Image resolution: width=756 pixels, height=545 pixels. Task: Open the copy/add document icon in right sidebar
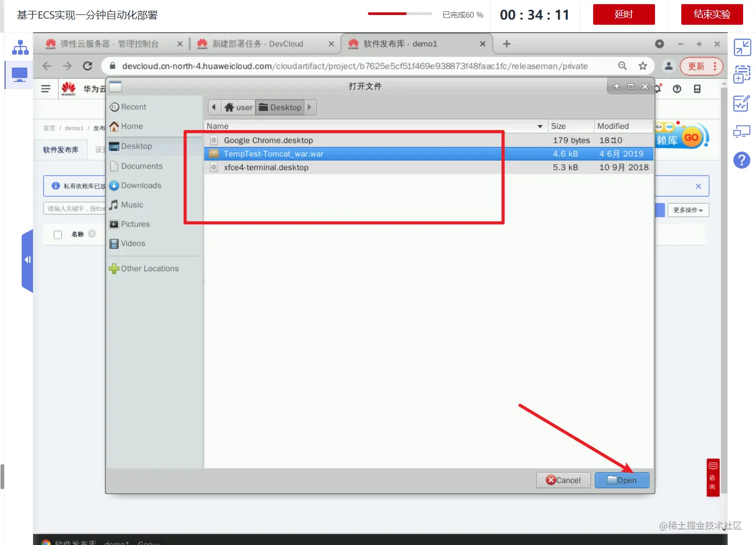click(742, 74)
